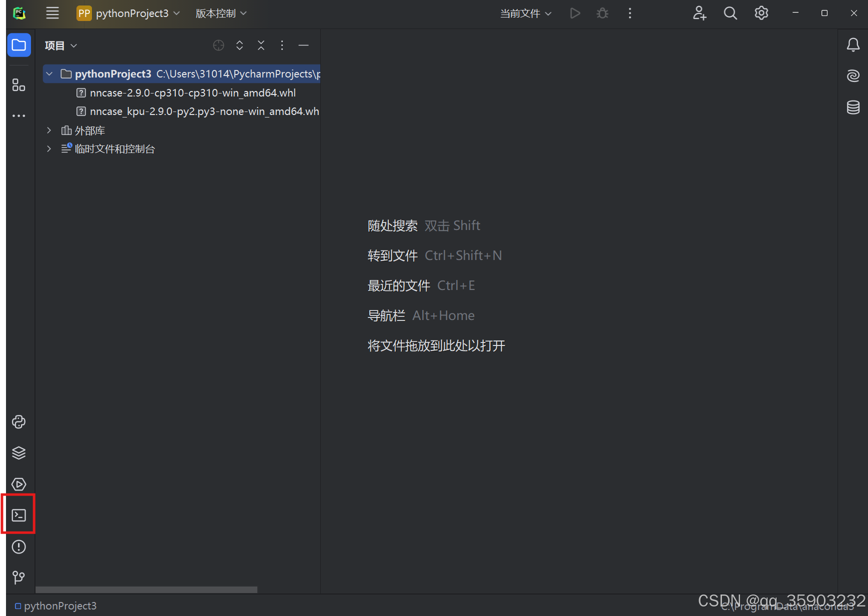Open the Python Console from the sidebar
868x616 pixels.
(18, 421)
